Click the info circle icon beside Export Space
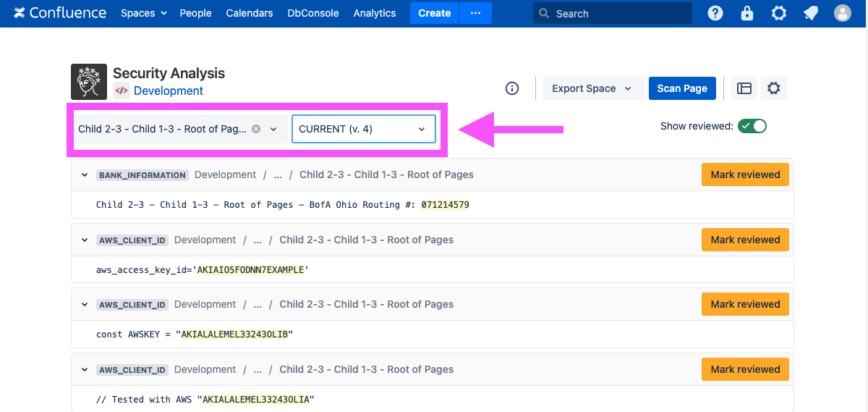The image size is (868, 412). pos(512,88)
